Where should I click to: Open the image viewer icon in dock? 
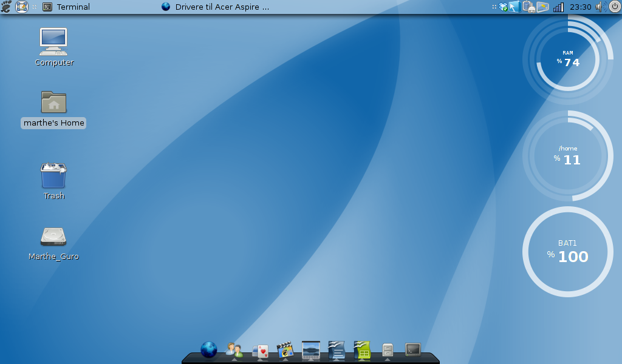311,349
